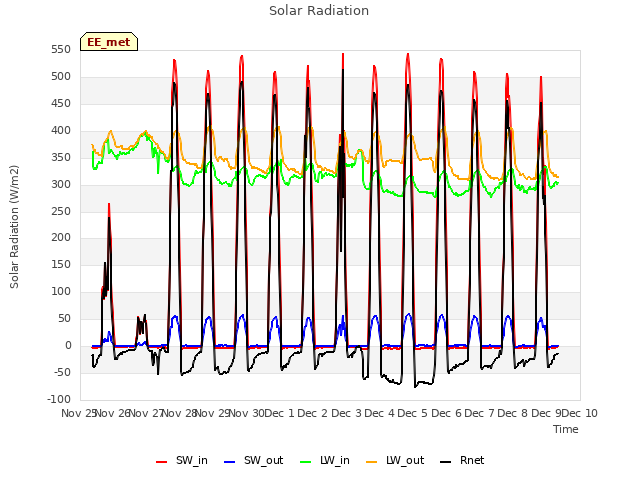The height and width of the screenshot is (480, 640).
Task: Click the Dec 10 x-axis date label
Action: [580, 413]
